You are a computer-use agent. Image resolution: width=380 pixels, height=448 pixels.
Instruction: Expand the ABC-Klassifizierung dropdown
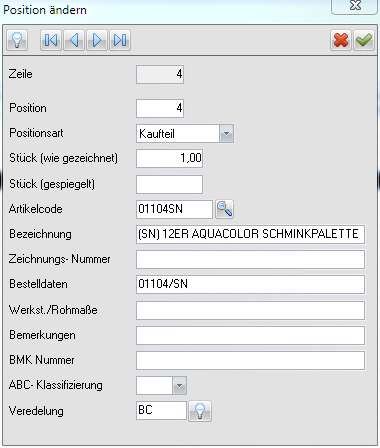click(179, 386)
